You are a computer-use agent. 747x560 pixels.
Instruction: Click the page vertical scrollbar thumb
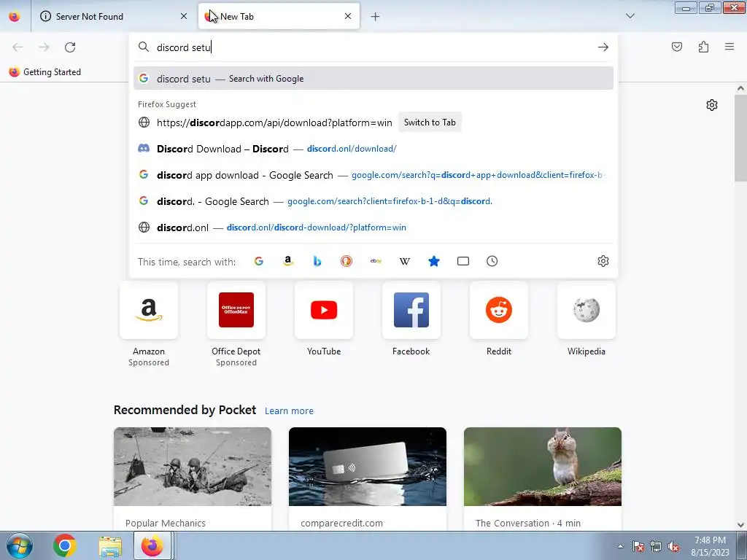tap(740, 138)
